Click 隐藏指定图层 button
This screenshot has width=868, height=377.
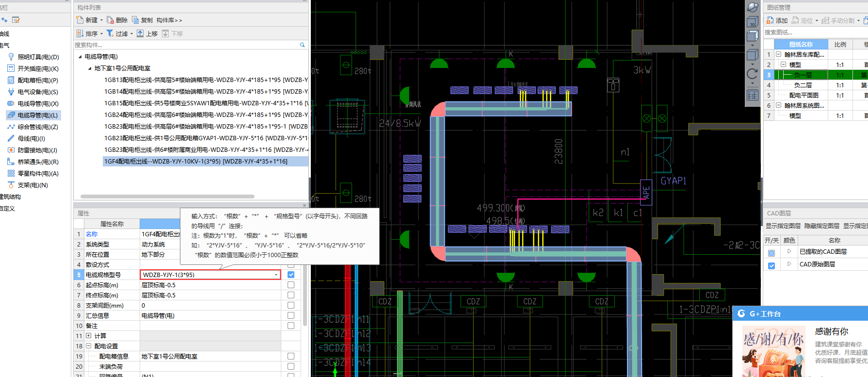tap(822, 226)
